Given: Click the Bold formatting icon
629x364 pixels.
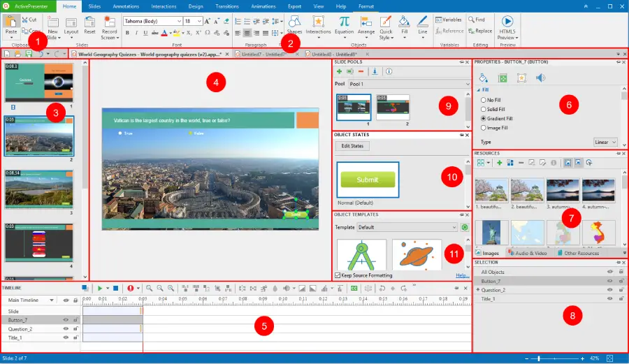Looking at the screenshot, I should tap(128, 33).
